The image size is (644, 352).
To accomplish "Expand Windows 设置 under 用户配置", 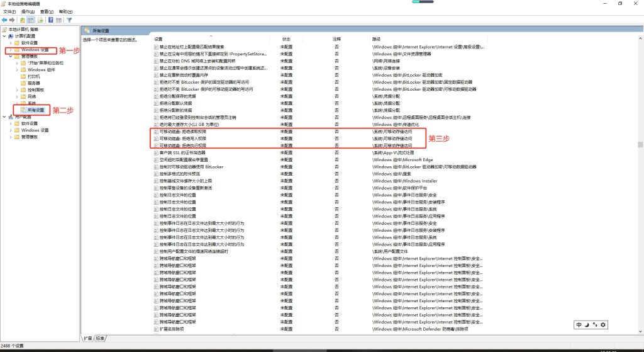I will (x=11, y=130).
